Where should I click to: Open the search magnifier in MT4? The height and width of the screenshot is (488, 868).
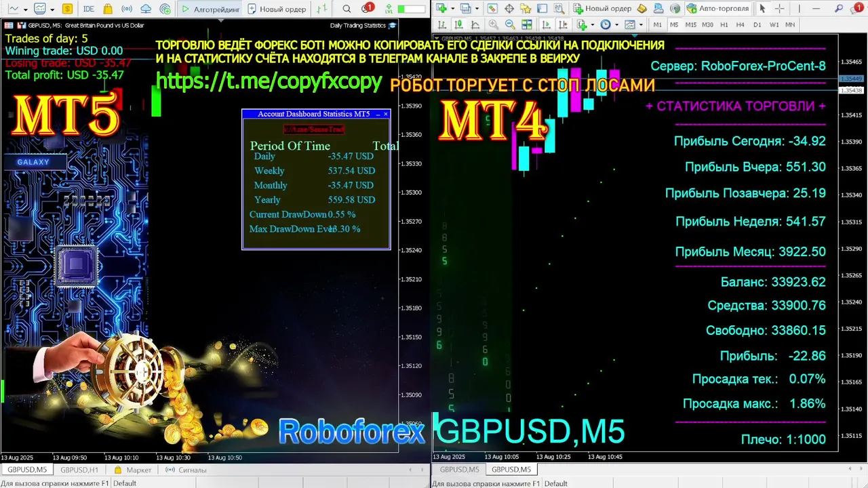point(839,8)
